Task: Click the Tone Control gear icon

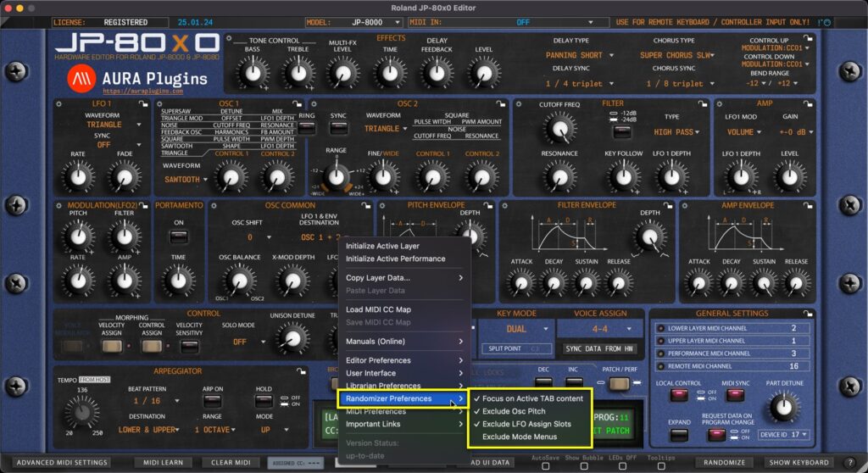Action: (229, 38)
